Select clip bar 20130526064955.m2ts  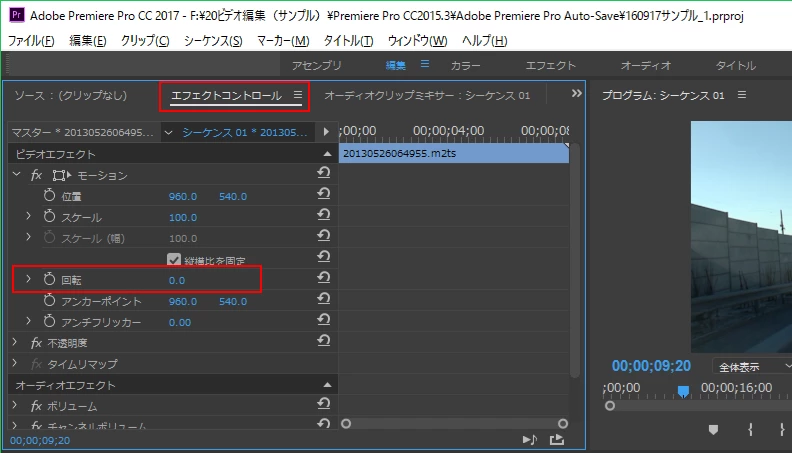click(x=454, y=153)
